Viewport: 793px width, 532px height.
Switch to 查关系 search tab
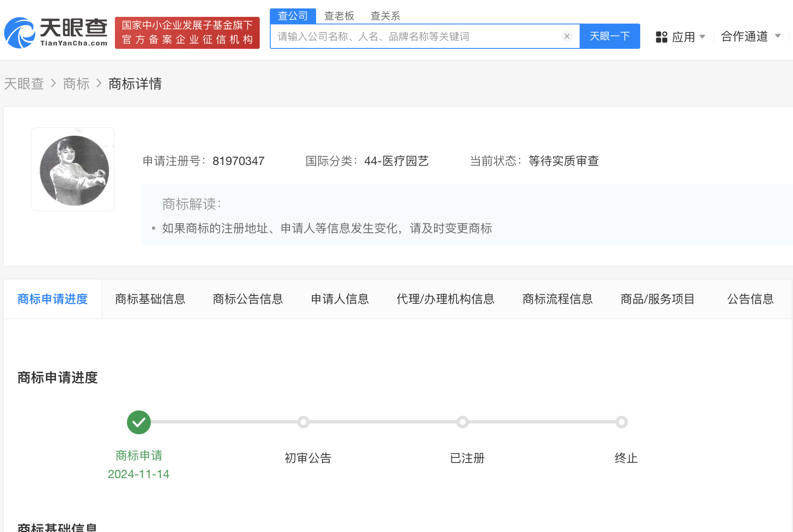pos(385,16)
